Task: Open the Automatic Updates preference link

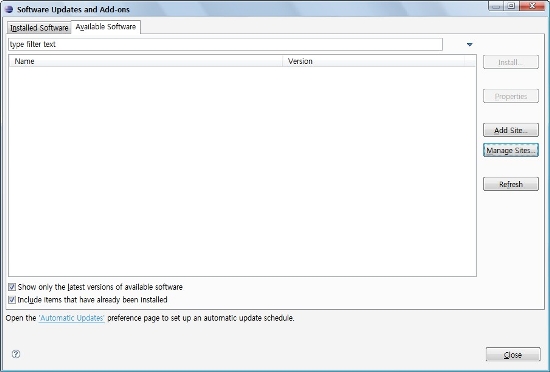Action: coord(72,318)
